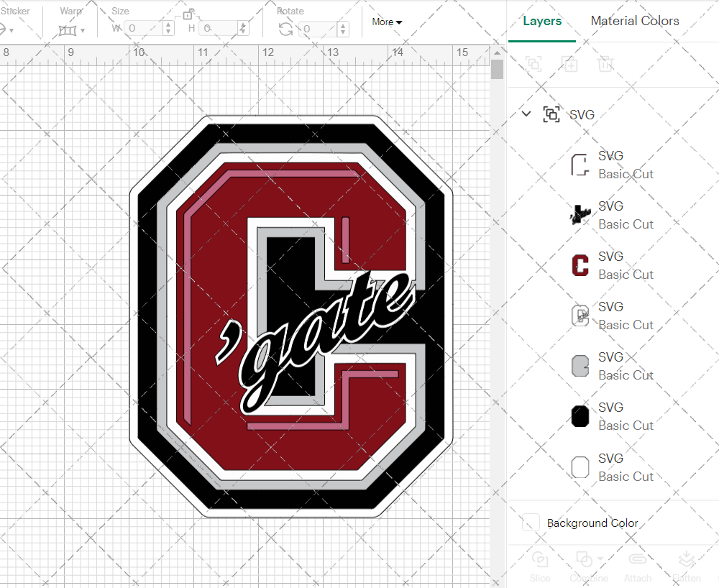Click the SVG group icon in Layers

551,114
